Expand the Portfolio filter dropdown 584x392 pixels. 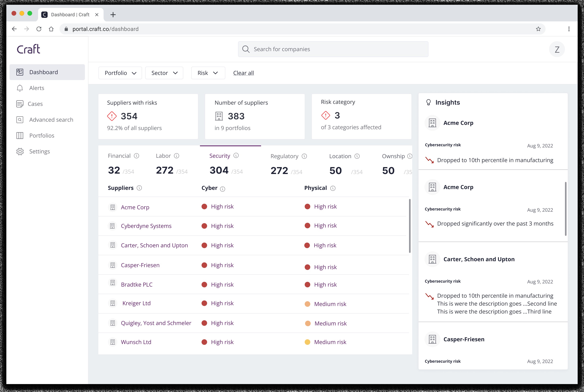point(120,73)
